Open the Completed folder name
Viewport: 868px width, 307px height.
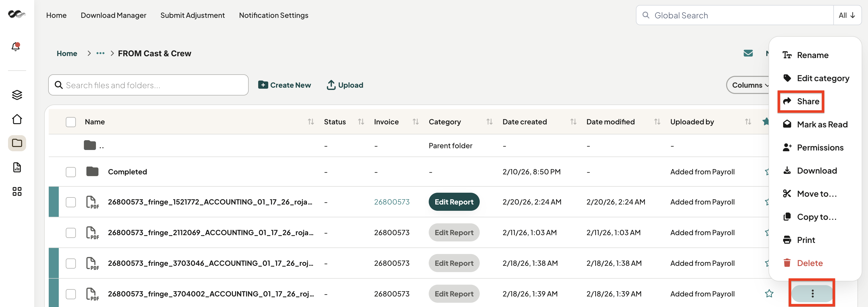tap(127, 172)
